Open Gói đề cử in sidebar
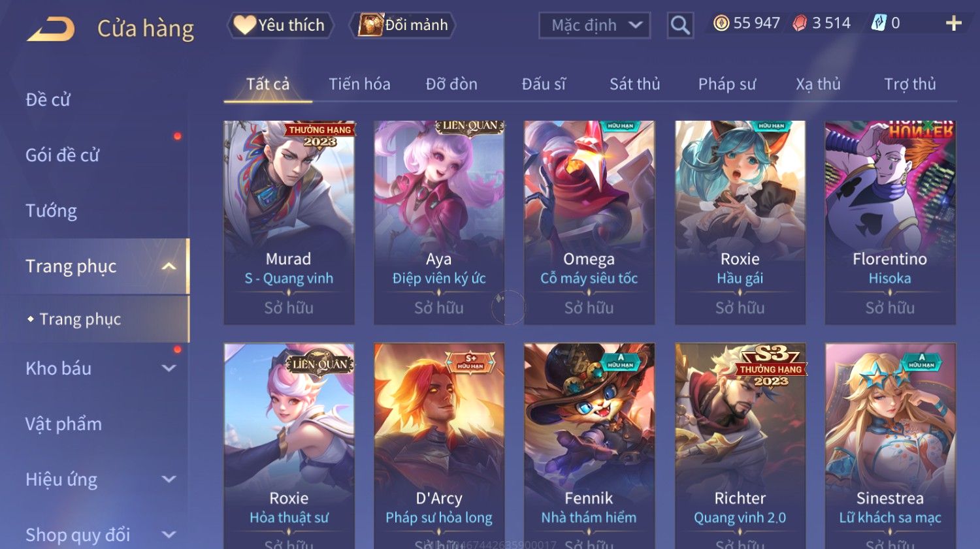Image resolution: width=980 pixels, height=549 pixels. (62, 155)
